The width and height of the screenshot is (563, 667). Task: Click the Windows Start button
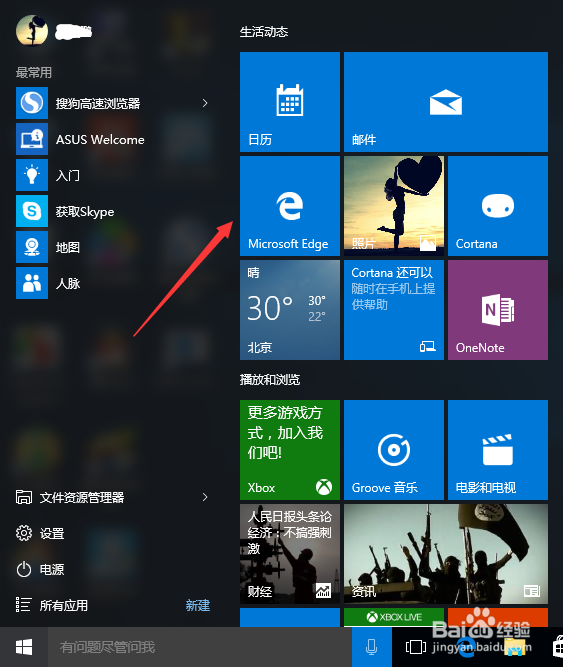[24, 647]
